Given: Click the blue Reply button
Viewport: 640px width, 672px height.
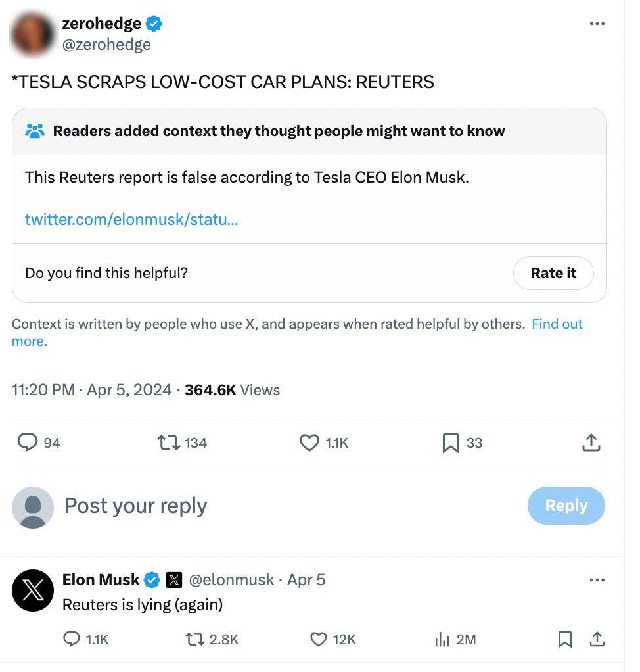Looking at the screenshot, I should coord(566,506).
